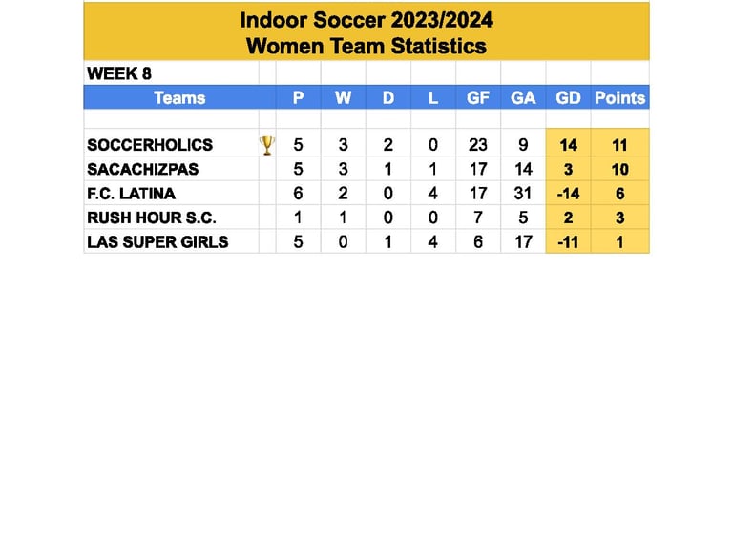Viewport: 733px width, 560px height.
Task: Select the W column header
Action: tap(344, 97)
